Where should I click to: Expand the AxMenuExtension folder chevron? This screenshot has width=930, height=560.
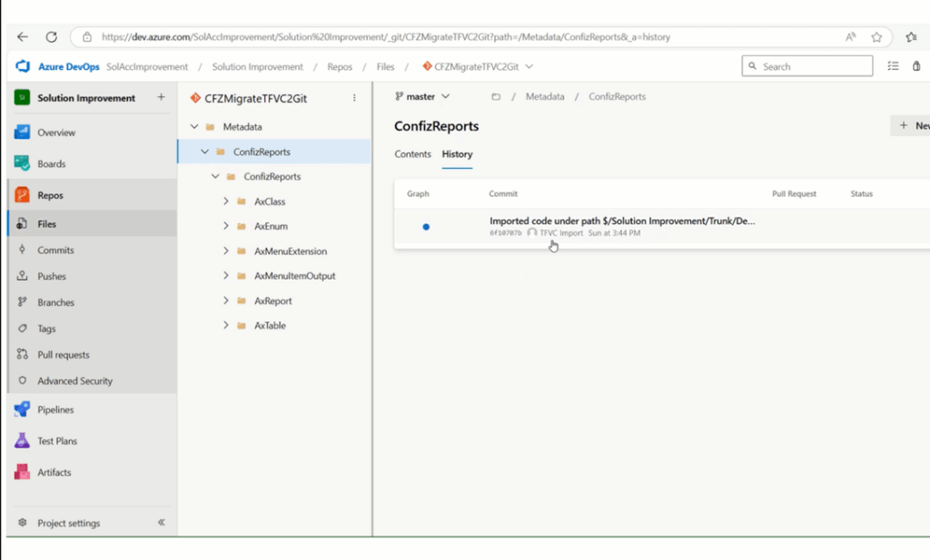point(226,251)
